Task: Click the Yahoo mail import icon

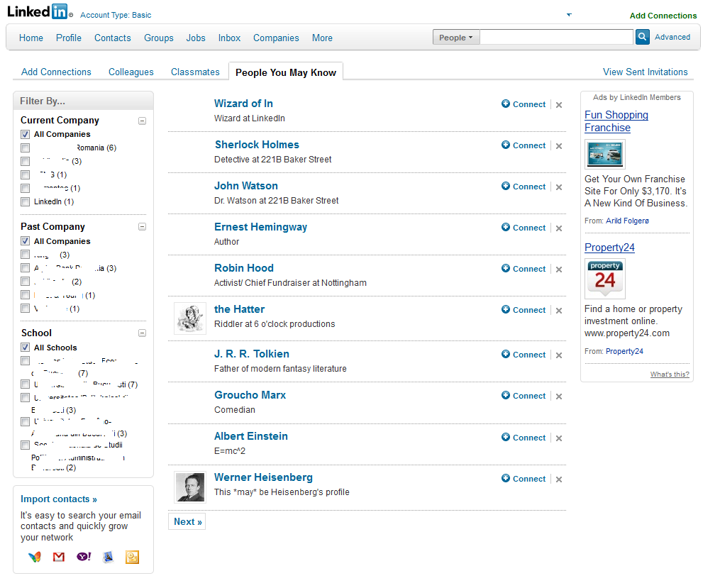Action: (83, 558)
